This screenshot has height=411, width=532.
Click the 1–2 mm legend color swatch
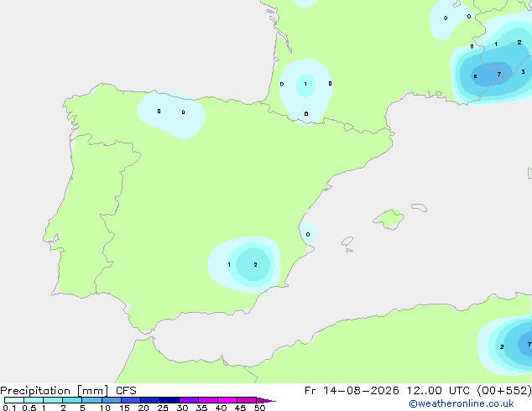53,400
